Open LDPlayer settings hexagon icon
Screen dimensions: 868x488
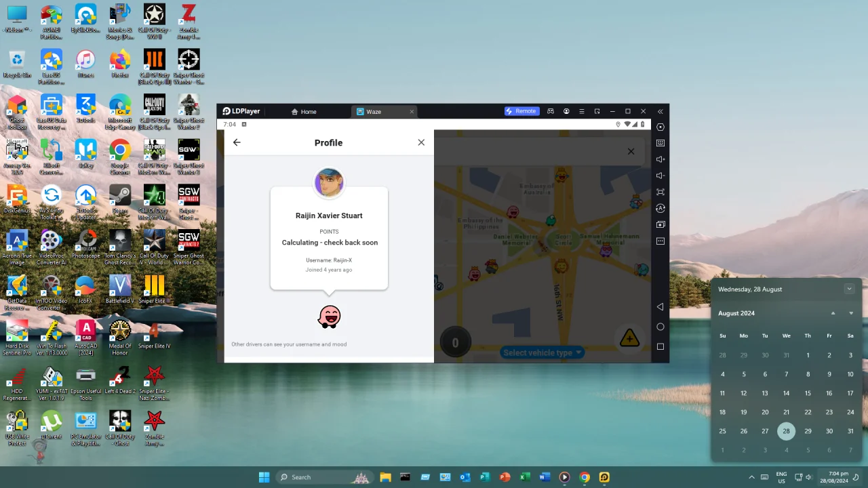(660, 127)
